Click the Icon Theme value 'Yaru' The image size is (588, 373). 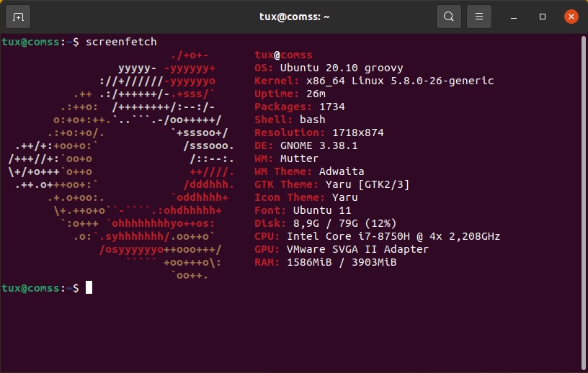click(x=344, y=197)
